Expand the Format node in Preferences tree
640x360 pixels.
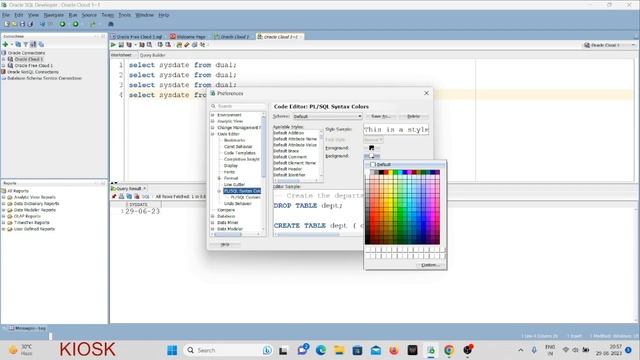pos(219,178)
